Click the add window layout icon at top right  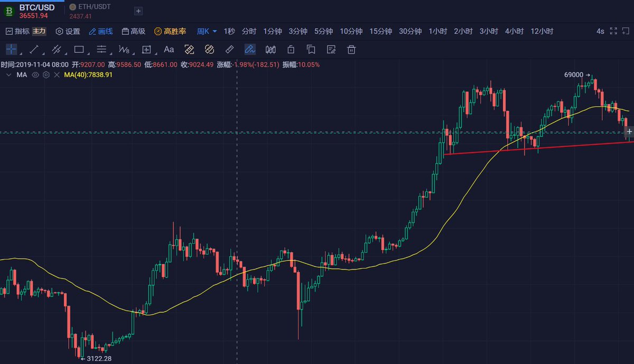626,31
